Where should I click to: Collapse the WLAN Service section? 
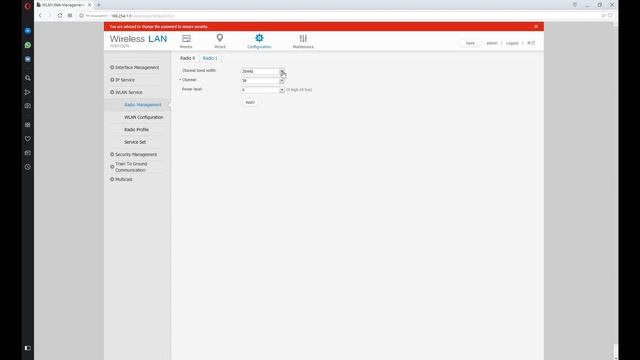tap(127, 92)
